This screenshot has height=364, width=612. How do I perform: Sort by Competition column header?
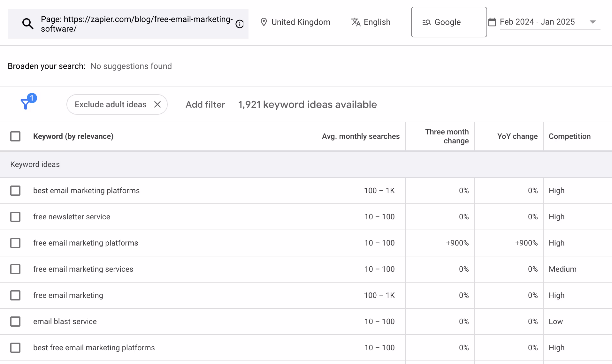click(570, 136)
